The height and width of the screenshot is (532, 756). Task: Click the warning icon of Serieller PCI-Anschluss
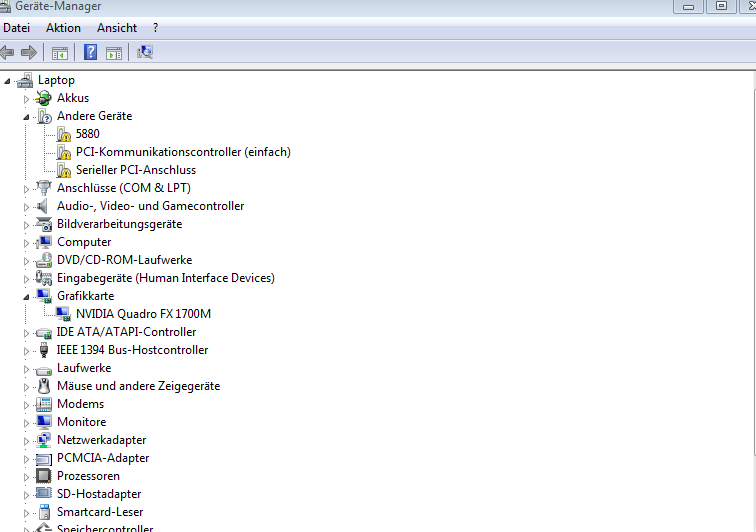63,170
